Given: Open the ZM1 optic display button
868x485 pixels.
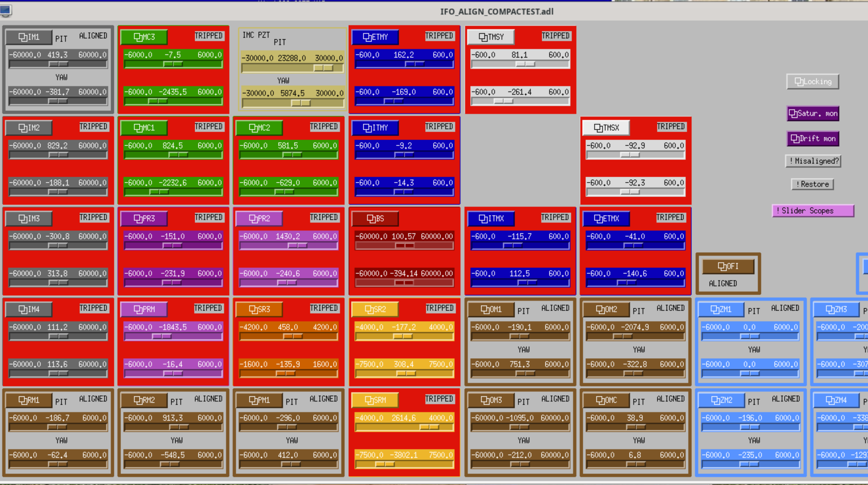Looking at the screenshot, I should click(721, 310).
